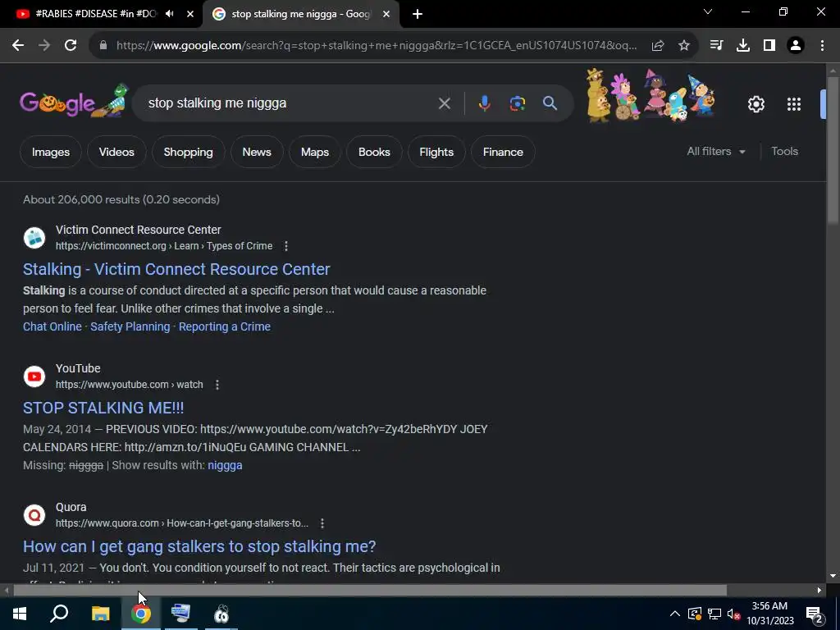This screenshot has height=630, width=840.
Task: Open the Windows Start menu
Action: [x=20, y=614]
